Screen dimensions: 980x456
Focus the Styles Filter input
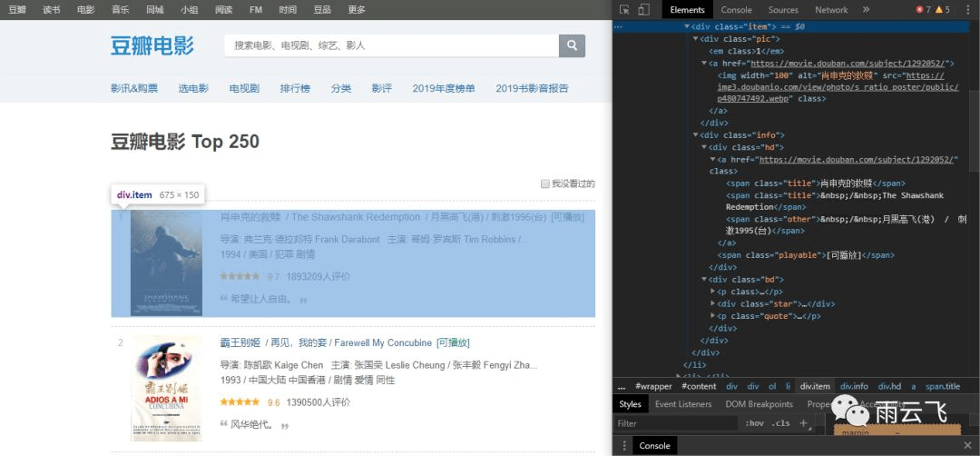coord(676,423)
